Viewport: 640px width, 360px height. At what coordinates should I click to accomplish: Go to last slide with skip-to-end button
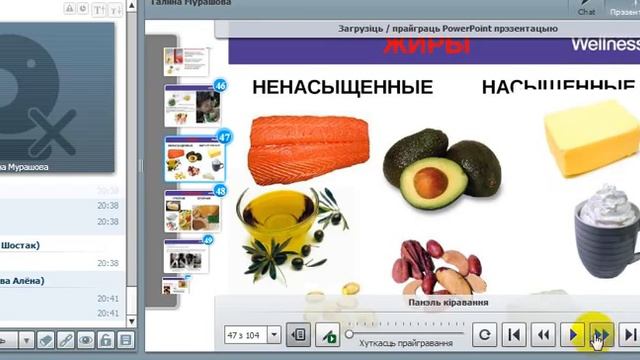click(630, 335)
